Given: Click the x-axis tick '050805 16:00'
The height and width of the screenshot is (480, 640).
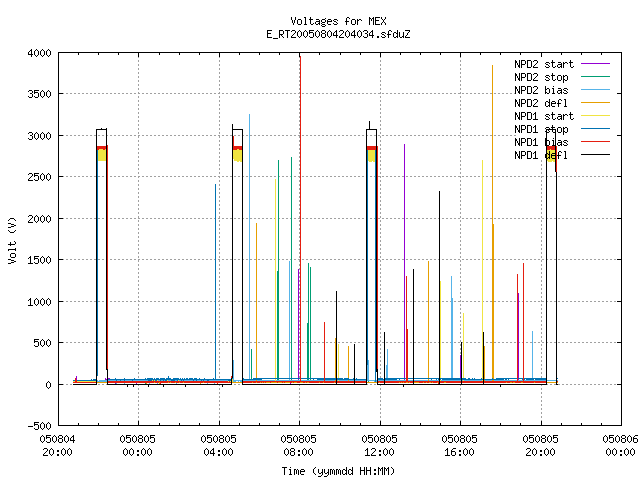Looking at the screenshot, I should click(459, 446).
